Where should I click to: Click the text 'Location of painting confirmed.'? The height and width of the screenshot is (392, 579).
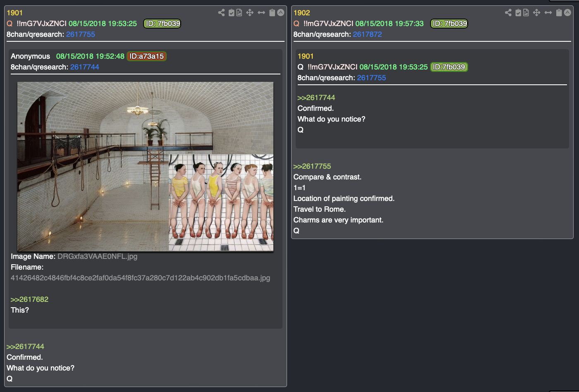(x=344, y=198)
